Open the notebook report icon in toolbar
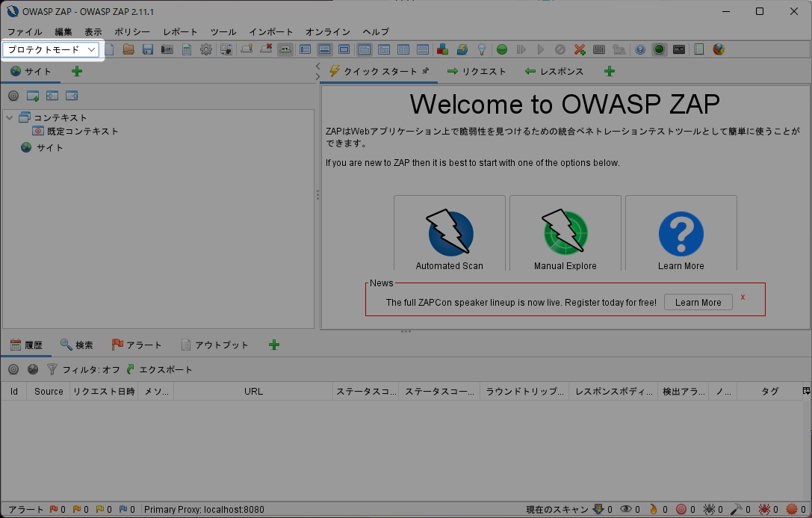The width and height of the screenshot is (812, 518). 698,50
